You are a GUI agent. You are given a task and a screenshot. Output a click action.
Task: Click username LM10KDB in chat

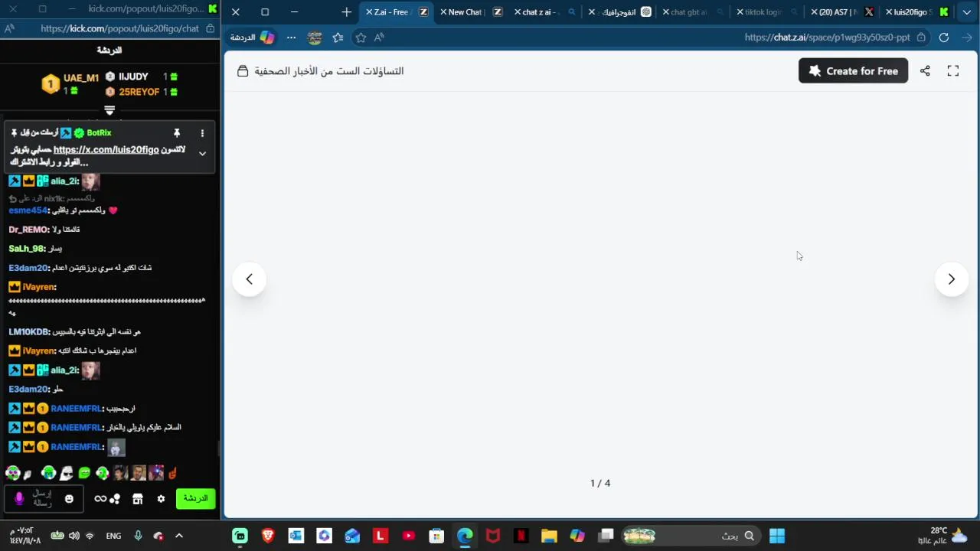(x=28, y=332)
